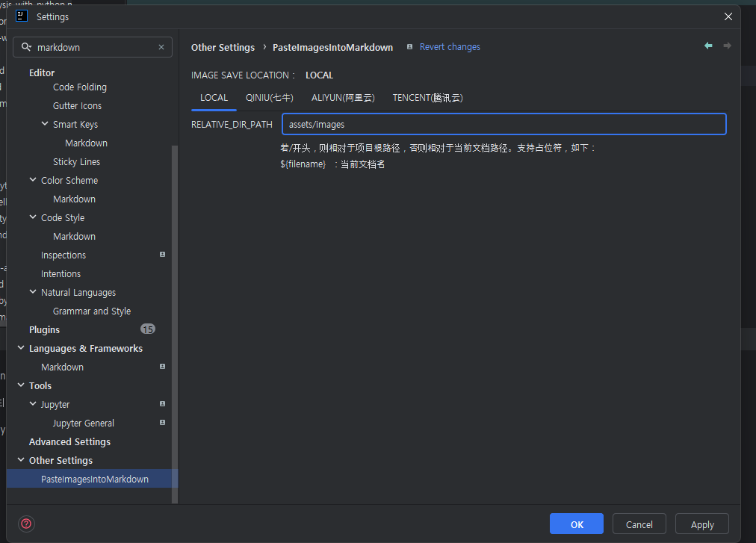
Task: Click the search magnifier icon
Action: coord(26,47)
